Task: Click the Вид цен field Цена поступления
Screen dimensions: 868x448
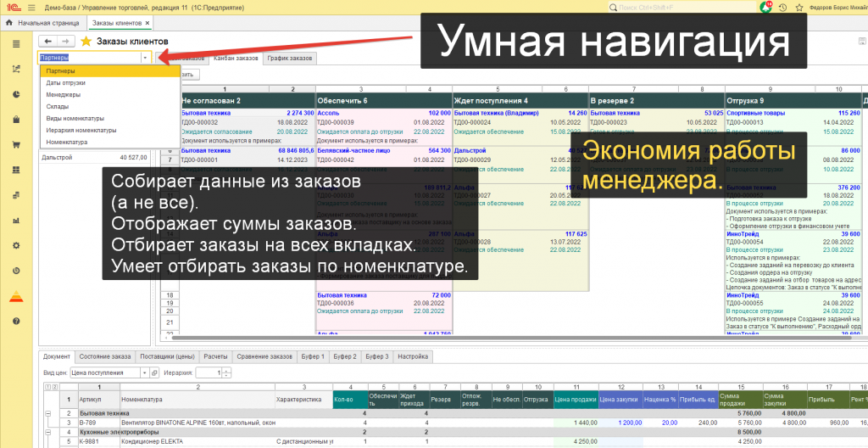Action: (x=105, y=372)
